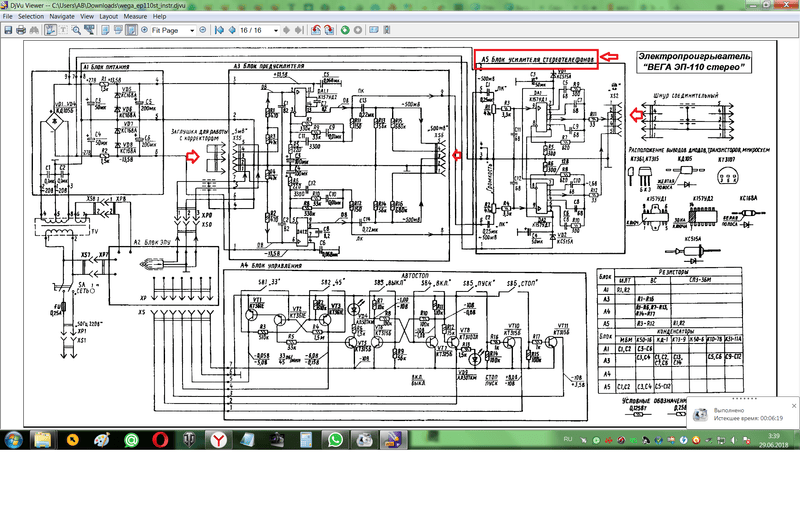The image size is (800, 505).
Task: Go to the first page
Action: point(219,30)
